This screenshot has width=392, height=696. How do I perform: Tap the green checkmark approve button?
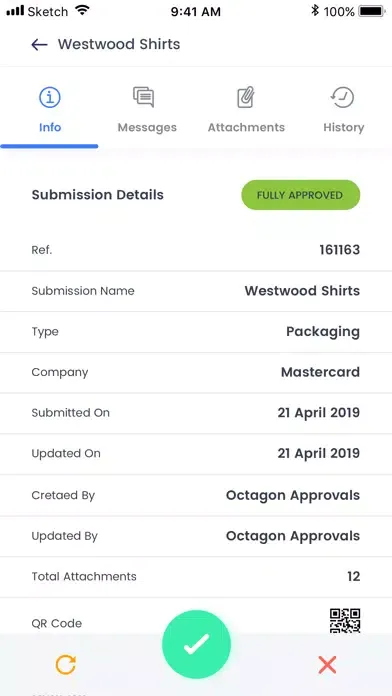pyautogui.click(x=197, y=644)
